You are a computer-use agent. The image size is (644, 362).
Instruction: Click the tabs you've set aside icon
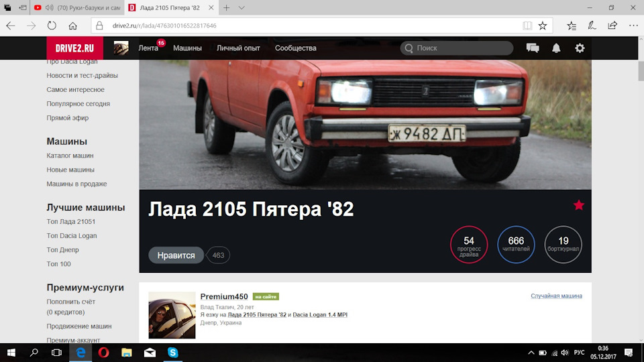[x=7, y=8]
